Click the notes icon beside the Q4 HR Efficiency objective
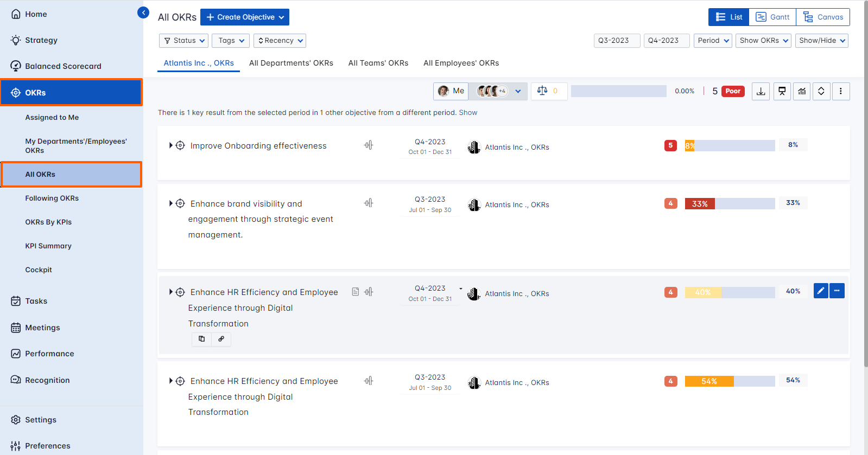The width and height of the screenshot is (868, 455). point(355,292)
